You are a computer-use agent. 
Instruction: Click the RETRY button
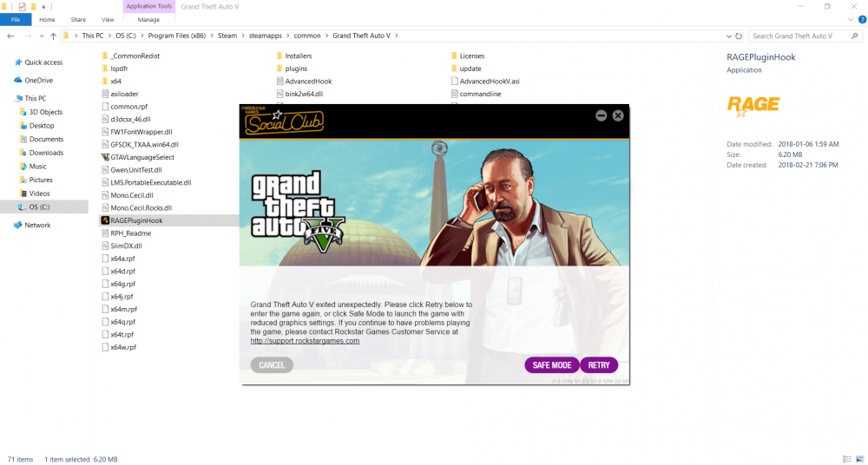click(599, 365)
